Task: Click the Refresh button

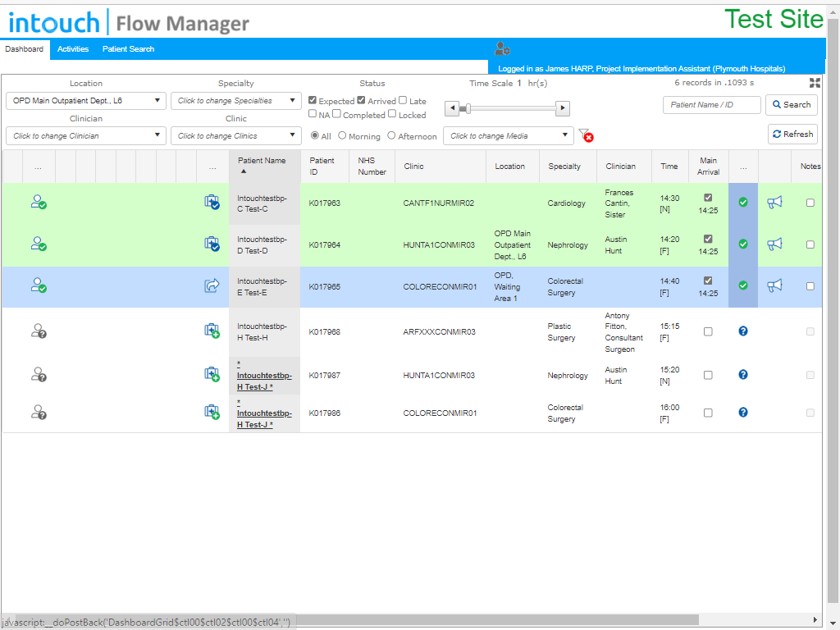Action: tap(793, 134)
